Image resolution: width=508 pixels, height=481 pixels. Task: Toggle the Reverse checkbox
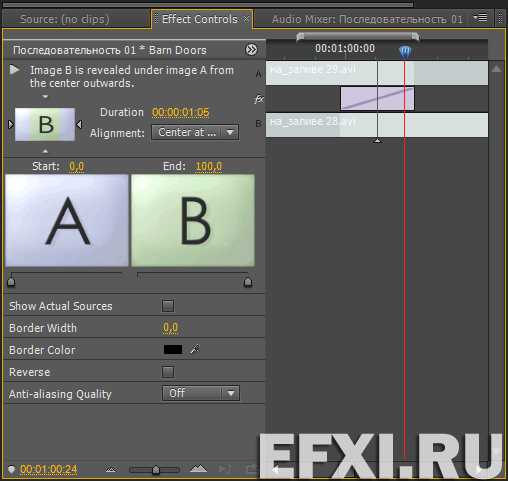[168, 372]
